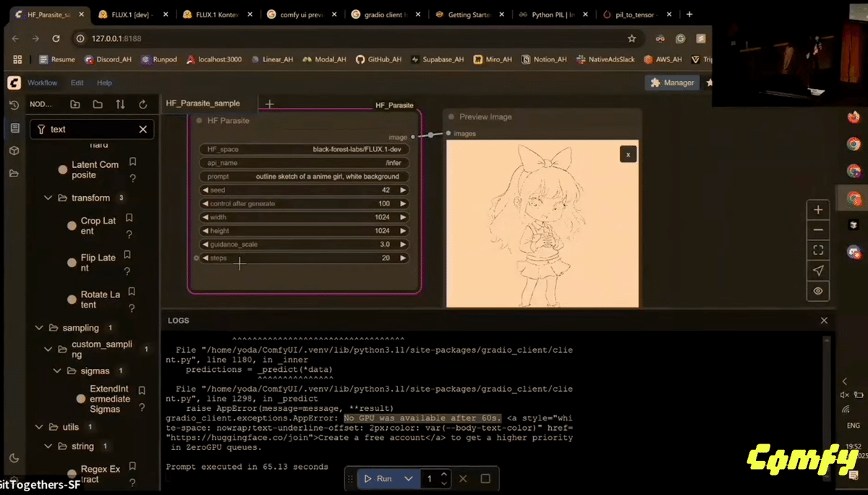Open the workflows folder sidebar icon

click(x=14, y=174)
